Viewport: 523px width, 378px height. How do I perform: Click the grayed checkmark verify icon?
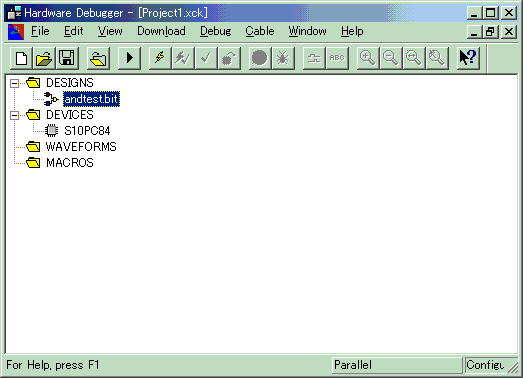(206, 58)
